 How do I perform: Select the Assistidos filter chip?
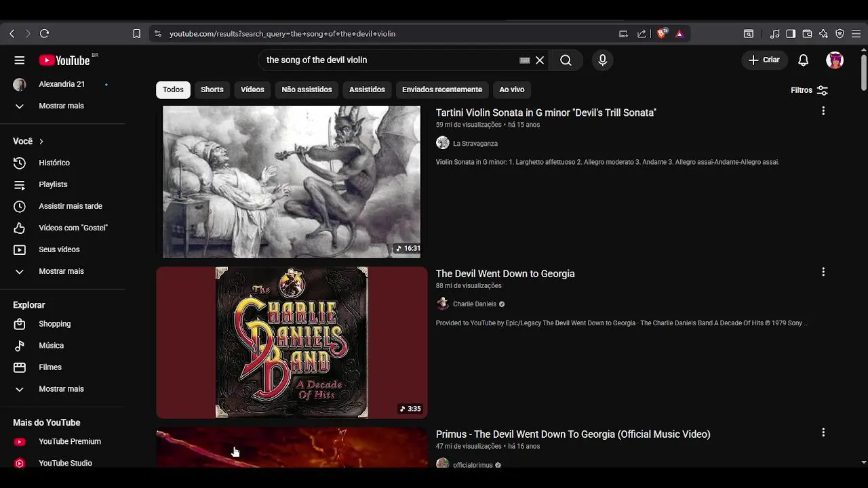pos(367,89)
